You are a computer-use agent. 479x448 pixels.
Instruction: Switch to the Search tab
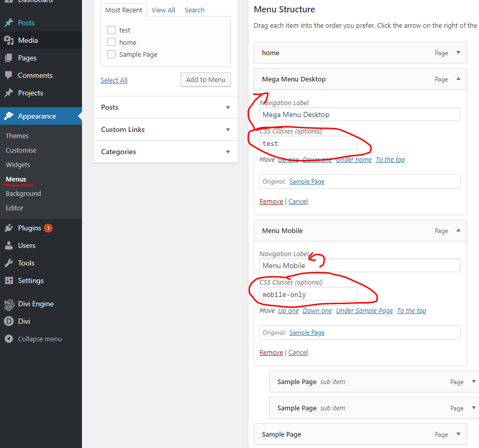coord(194,10)
